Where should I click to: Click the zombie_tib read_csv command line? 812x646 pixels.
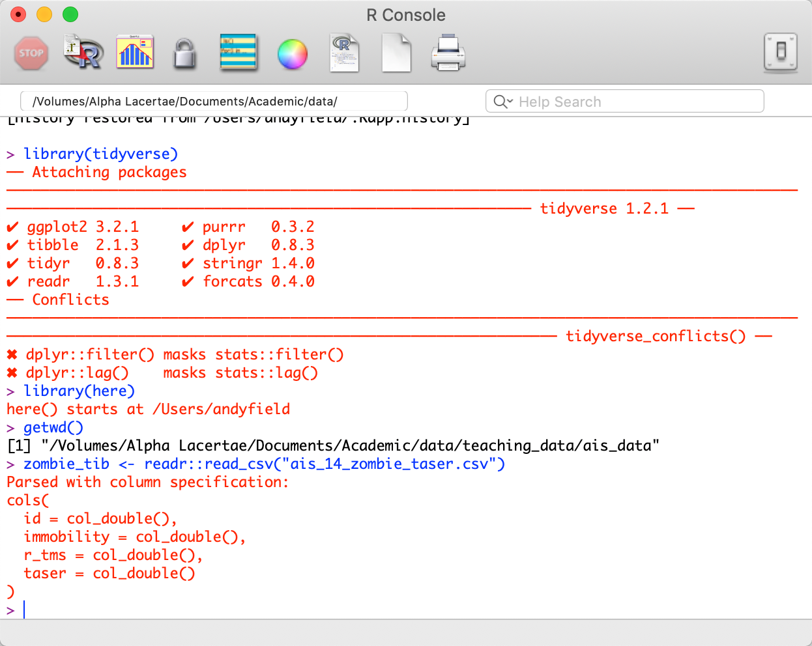click(x=264, y=464)
